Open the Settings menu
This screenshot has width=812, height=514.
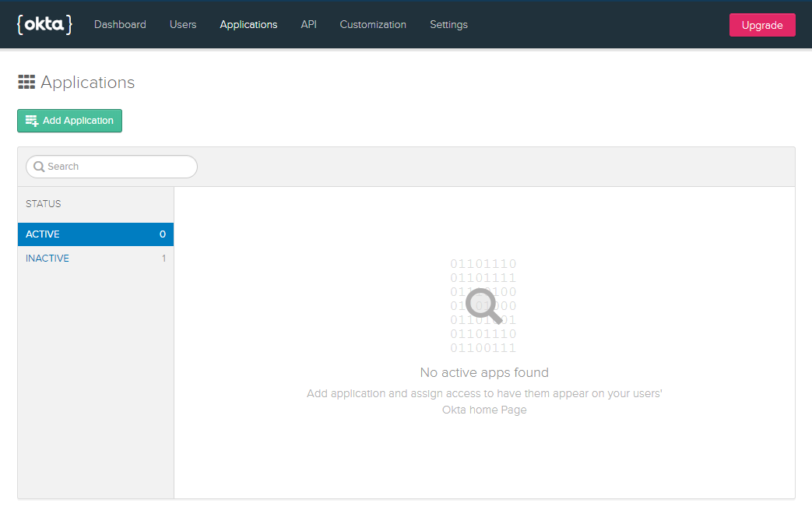tap(448, 24)
